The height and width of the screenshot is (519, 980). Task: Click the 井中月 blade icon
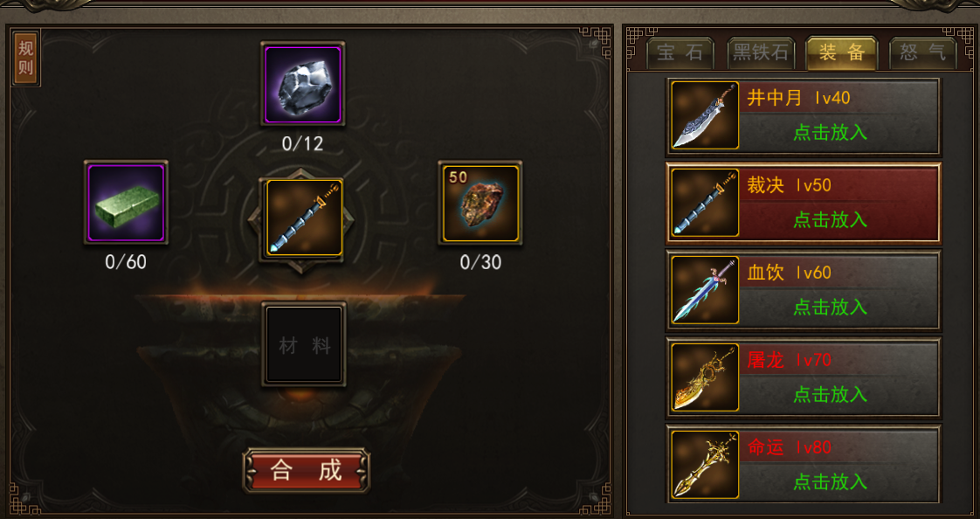[704, 115]
